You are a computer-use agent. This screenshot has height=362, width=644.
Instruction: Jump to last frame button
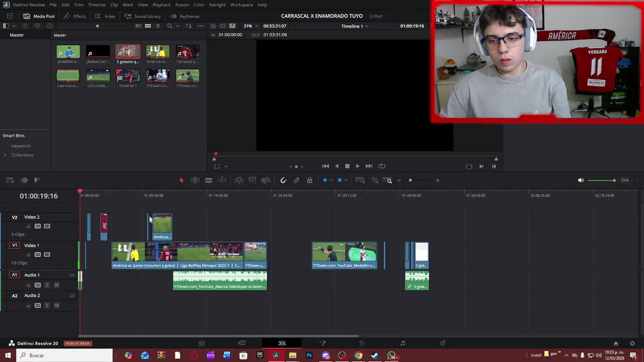pos(369,166)
